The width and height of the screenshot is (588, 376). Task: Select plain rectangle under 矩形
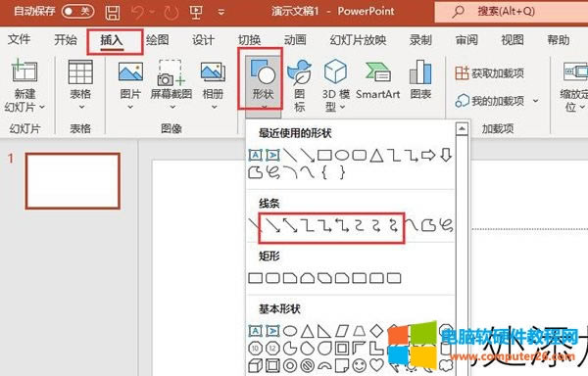coord(256,278)
